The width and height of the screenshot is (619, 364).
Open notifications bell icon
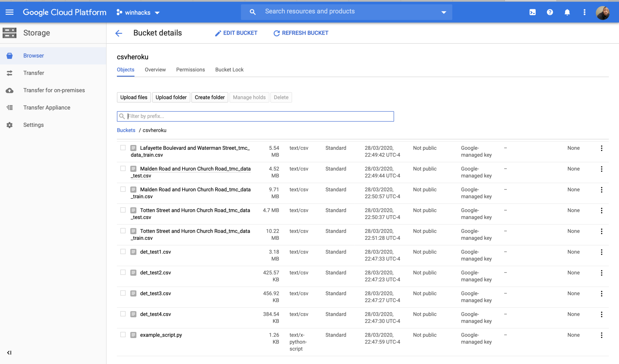click(567, 12)
